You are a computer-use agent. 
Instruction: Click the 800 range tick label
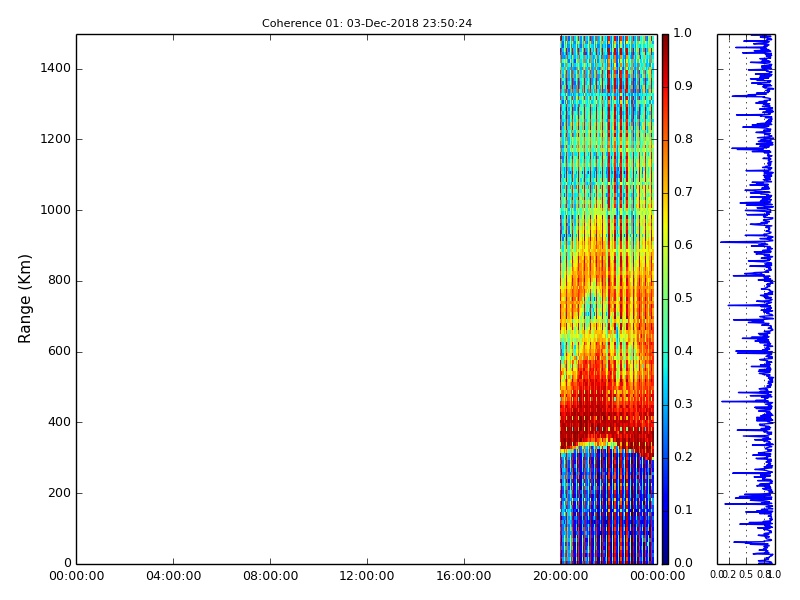(x=59, y=281)
